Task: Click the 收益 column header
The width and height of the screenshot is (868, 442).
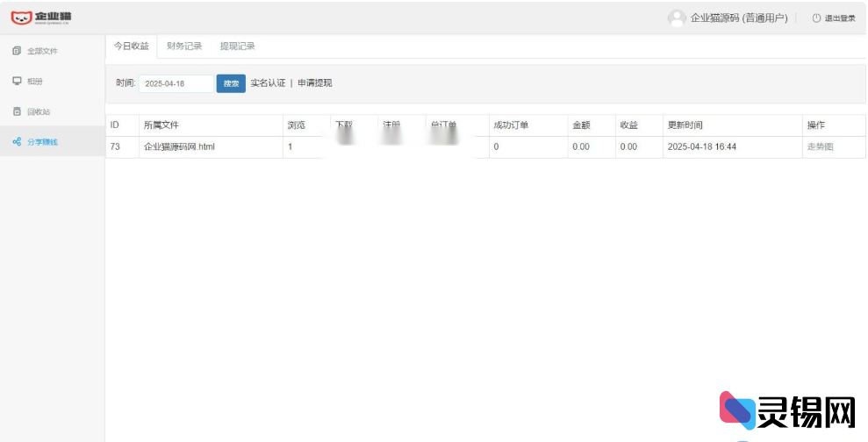Action: [629, 125]
